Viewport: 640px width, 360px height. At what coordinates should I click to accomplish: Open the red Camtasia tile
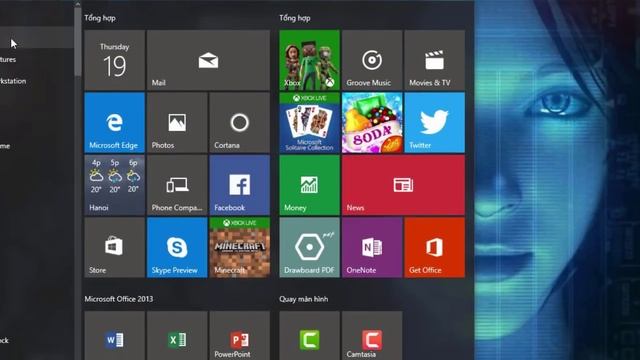tap(372, 336)
